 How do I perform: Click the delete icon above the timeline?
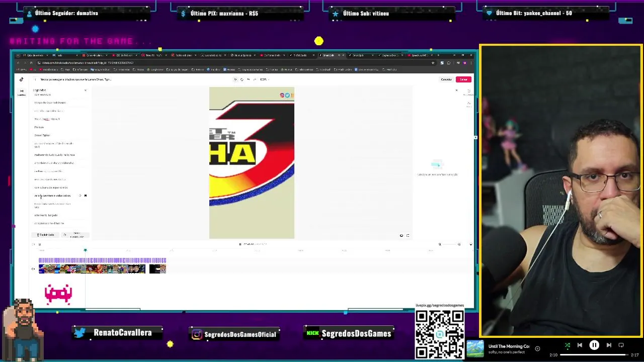click(x=40, y=244)
